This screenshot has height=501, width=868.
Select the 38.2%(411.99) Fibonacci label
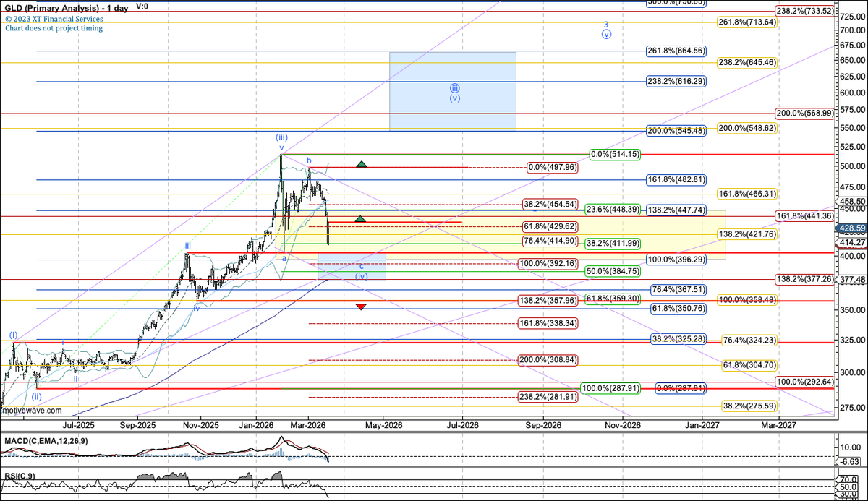(x=613, y=244)
